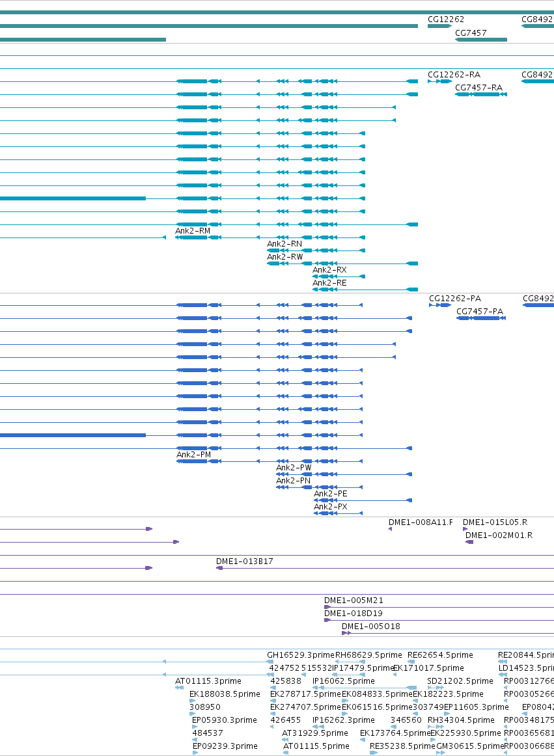Select the DME1-013B17 clone
The image size is (554, 756).
(245, 561)
